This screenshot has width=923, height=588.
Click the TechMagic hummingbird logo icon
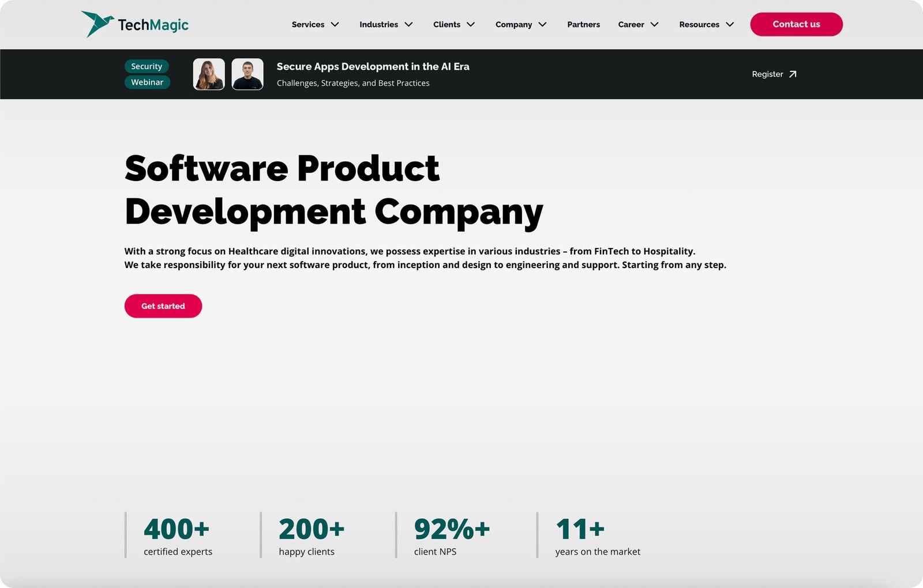coord(96,24)
